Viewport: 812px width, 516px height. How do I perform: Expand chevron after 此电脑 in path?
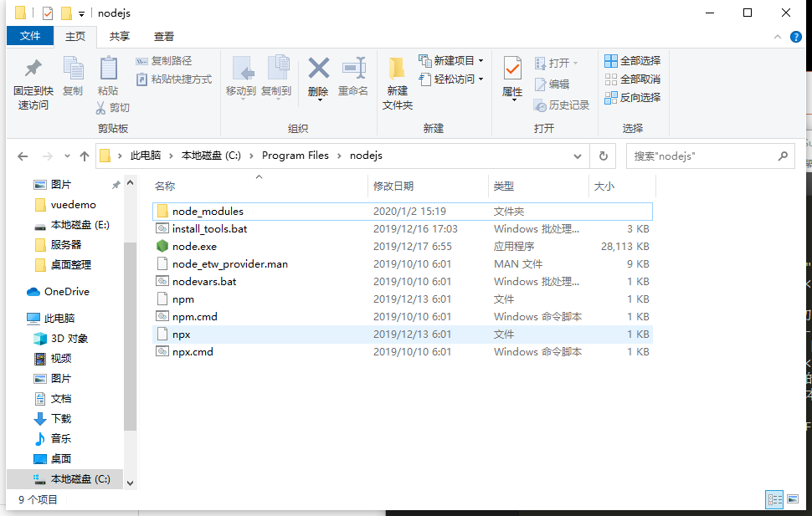171,156
